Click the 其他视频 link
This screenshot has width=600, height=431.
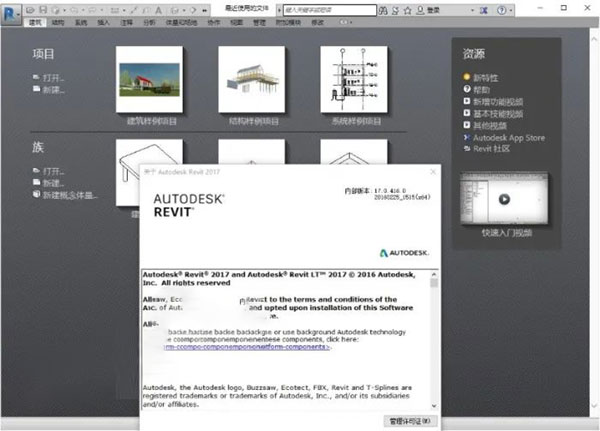pos(490,126)
